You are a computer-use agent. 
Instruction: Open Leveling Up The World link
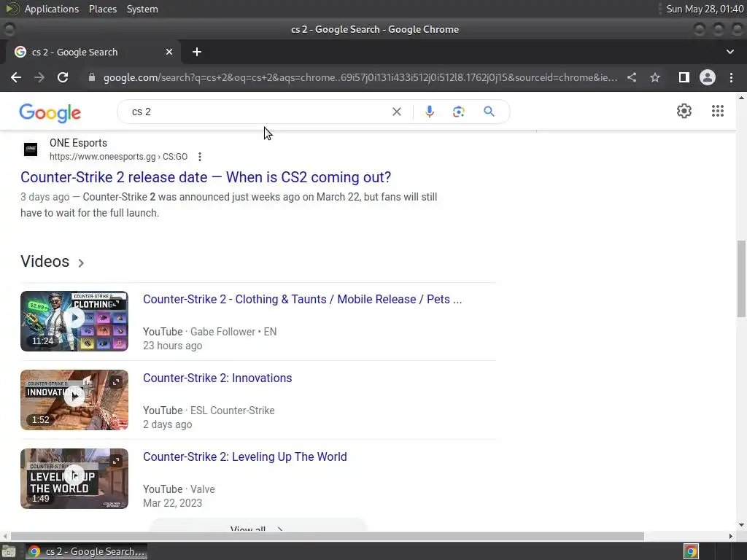(x=245, y=456)
